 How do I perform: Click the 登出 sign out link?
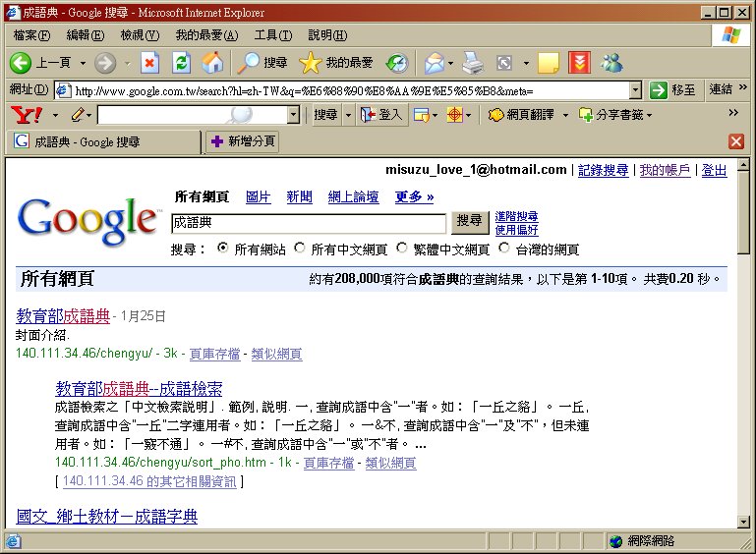tap(714, 170)
